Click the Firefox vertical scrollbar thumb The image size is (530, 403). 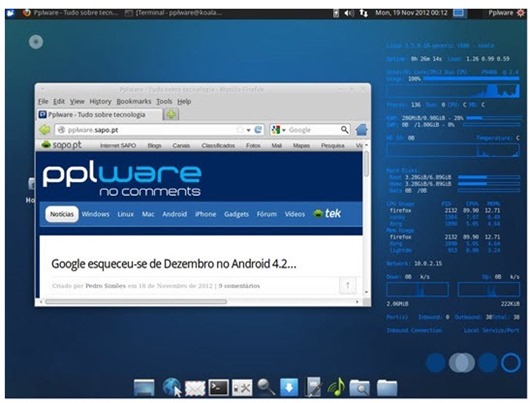click(x=366, y=164)
